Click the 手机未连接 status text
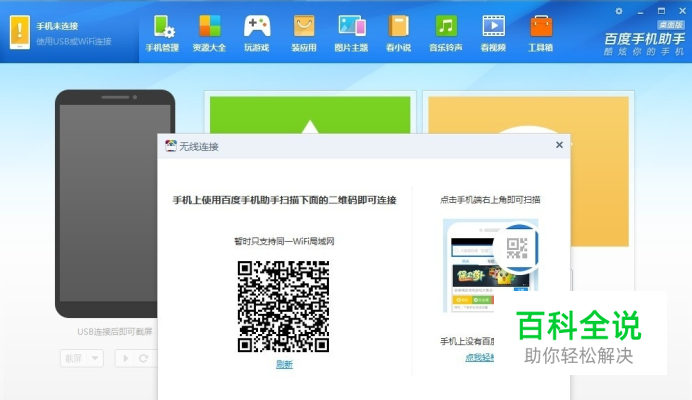 57,26
